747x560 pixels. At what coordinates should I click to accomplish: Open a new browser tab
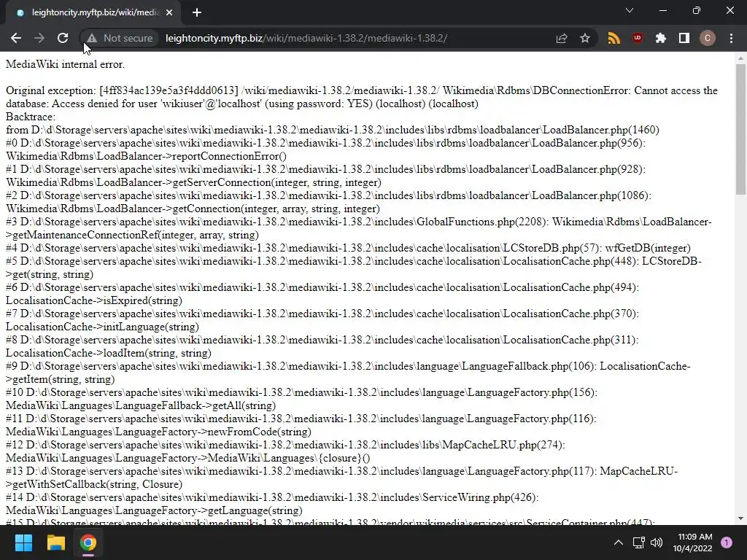pyautogui.click(x=197, y=13)
